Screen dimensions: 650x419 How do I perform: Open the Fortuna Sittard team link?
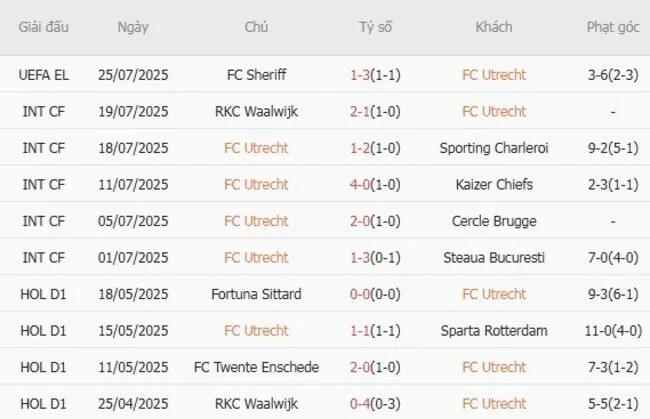click(x=256, y=294)
